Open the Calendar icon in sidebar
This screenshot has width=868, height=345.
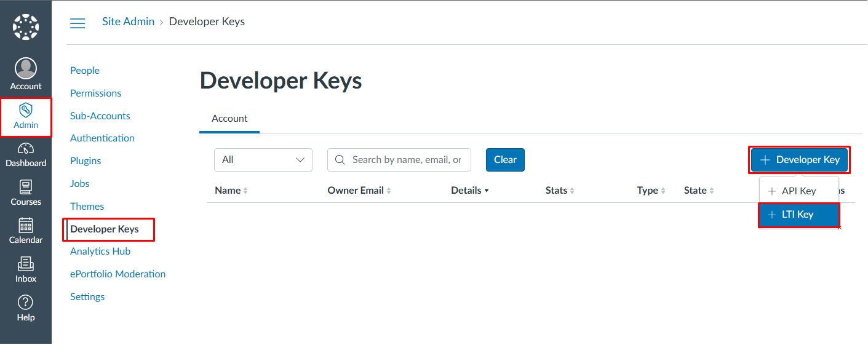pyautogui.click(x=26, y=226)
